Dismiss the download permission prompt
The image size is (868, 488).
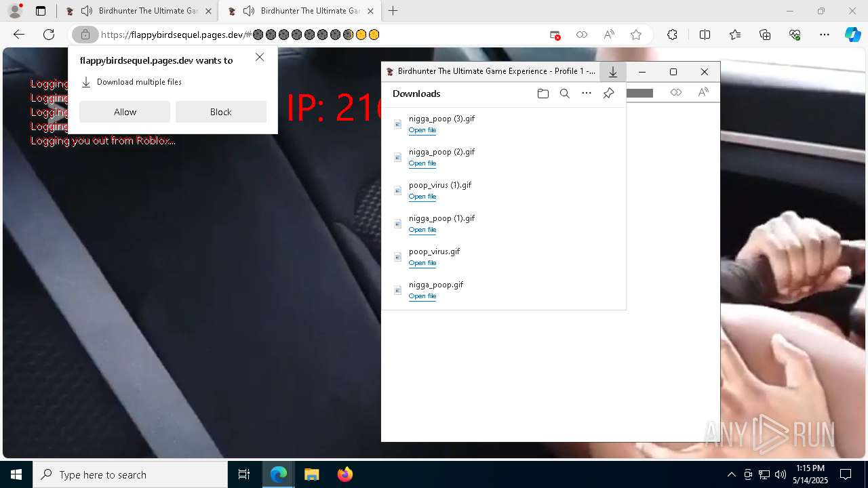pos(260,58)
